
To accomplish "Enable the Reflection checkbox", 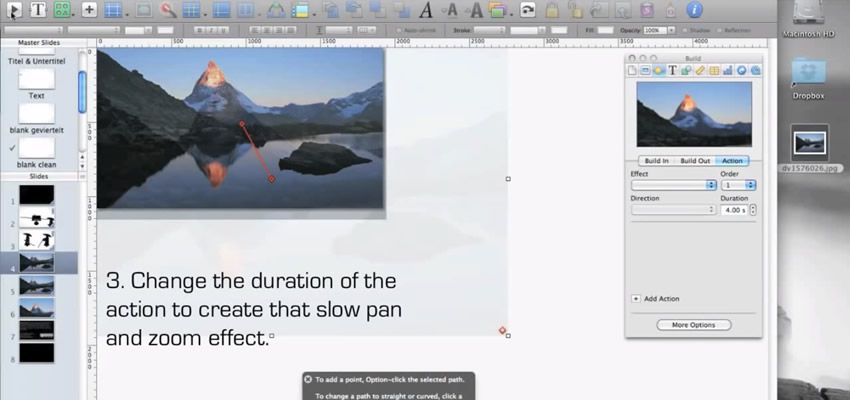I will click(x=721, y=30).
